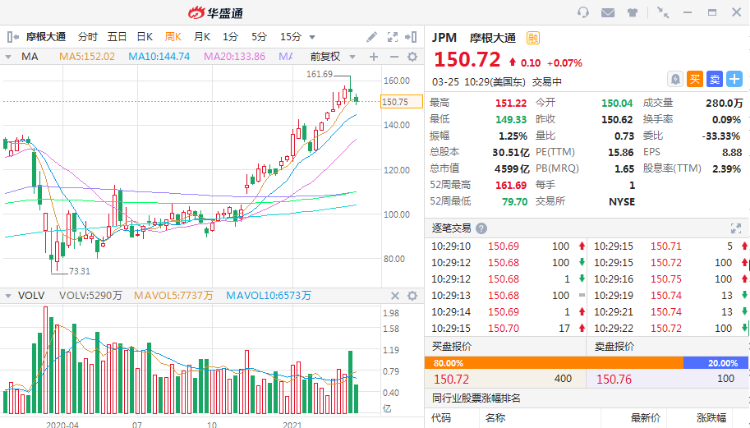Click the 名称 column header
This screenshot has height=428, width=750.
click(495, 418)
